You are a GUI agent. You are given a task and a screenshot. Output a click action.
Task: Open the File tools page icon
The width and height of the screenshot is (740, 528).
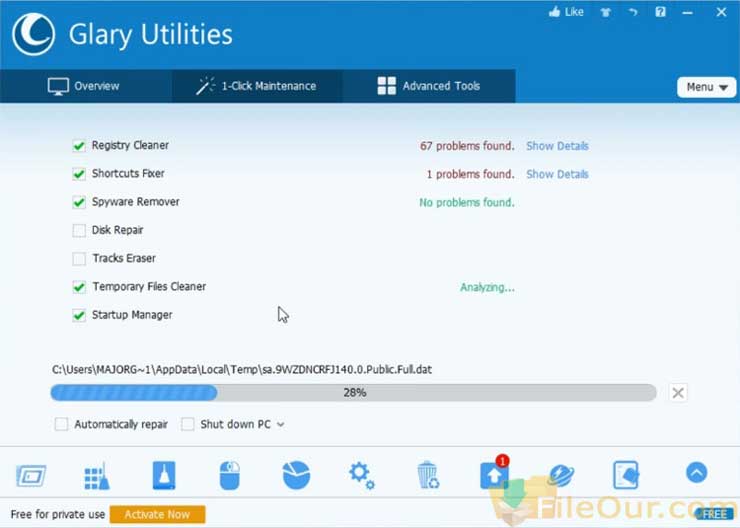tap(626, 475)
